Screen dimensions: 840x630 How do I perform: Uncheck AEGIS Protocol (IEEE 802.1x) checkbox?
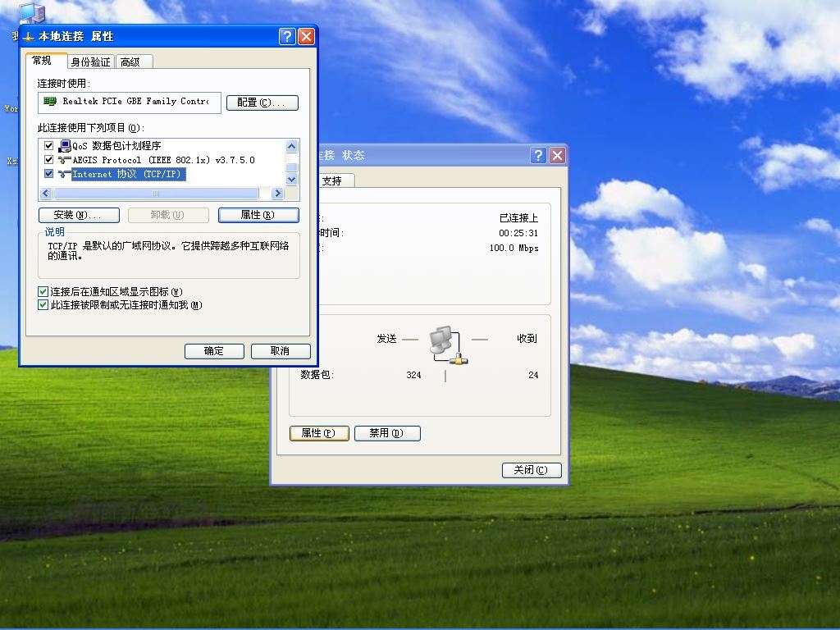tap(48, 160)
